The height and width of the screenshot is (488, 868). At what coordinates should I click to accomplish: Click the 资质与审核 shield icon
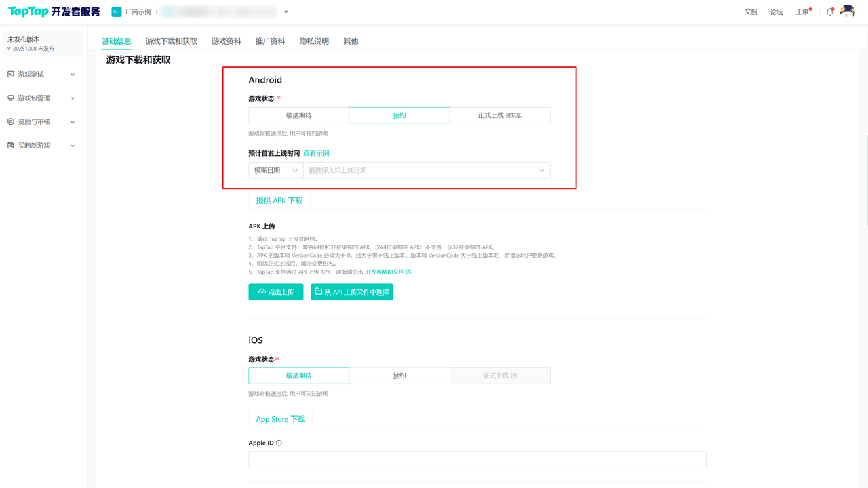click(x=11, y=122)
